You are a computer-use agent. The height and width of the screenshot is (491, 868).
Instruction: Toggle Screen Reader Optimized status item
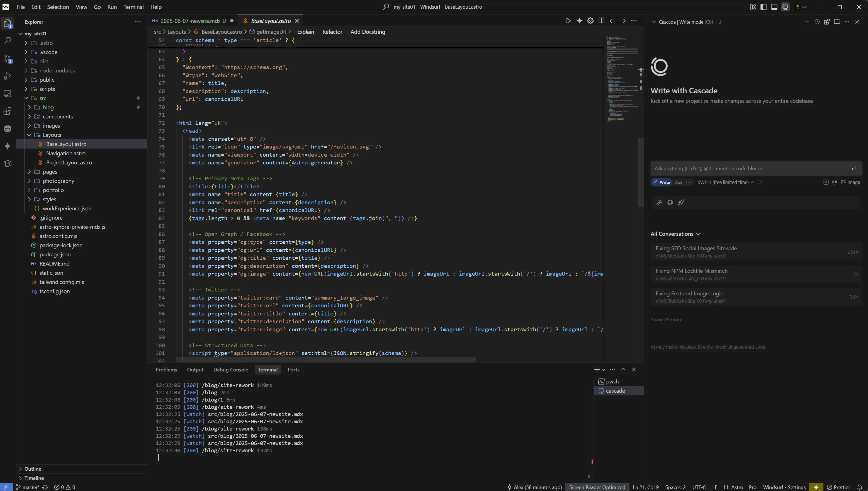point(597,487)
